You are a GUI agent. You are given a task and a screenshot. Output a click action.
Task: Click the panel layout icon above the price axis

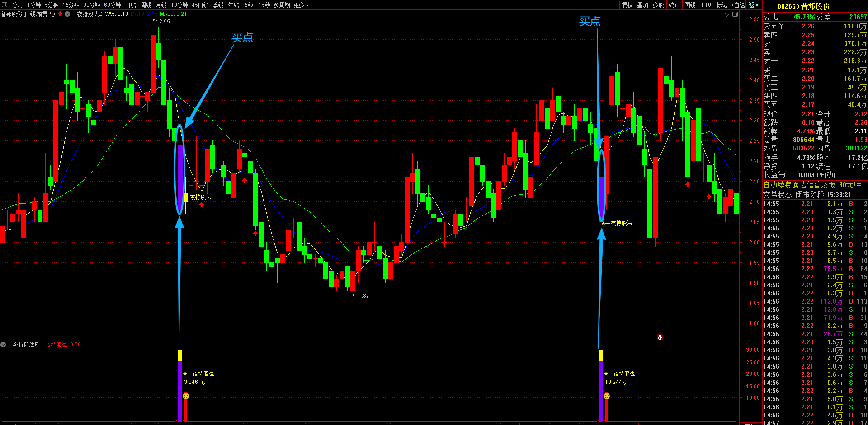click(735, 14)
